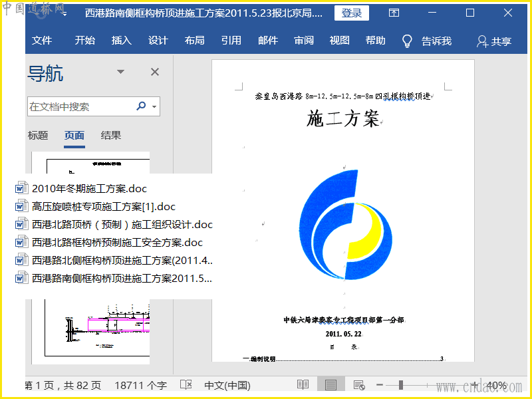
Task: Click the zoom out minus button
Action: tap(380, 385)
